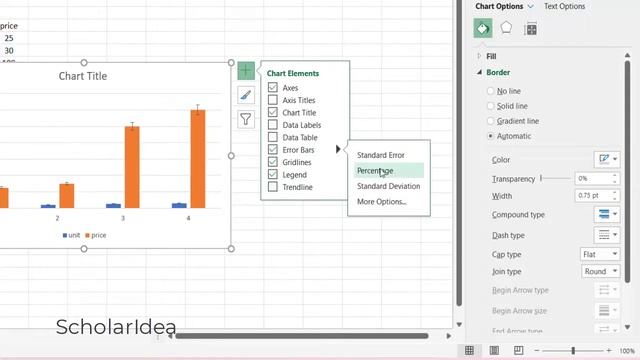The width and height of the screenshot is (640, 360).
Task: Open the Size & Properties icon
Action: pos(531,29)
